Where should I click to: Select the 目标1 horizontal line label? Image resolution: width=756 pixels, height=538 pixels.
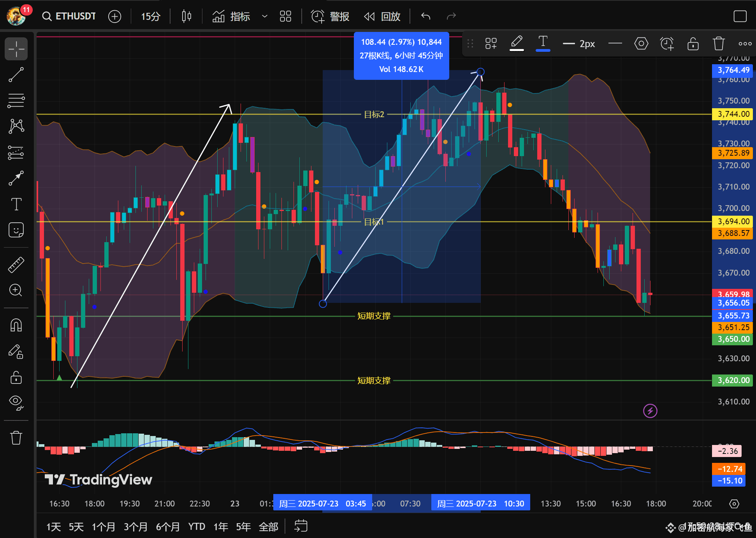click(374, 222)
